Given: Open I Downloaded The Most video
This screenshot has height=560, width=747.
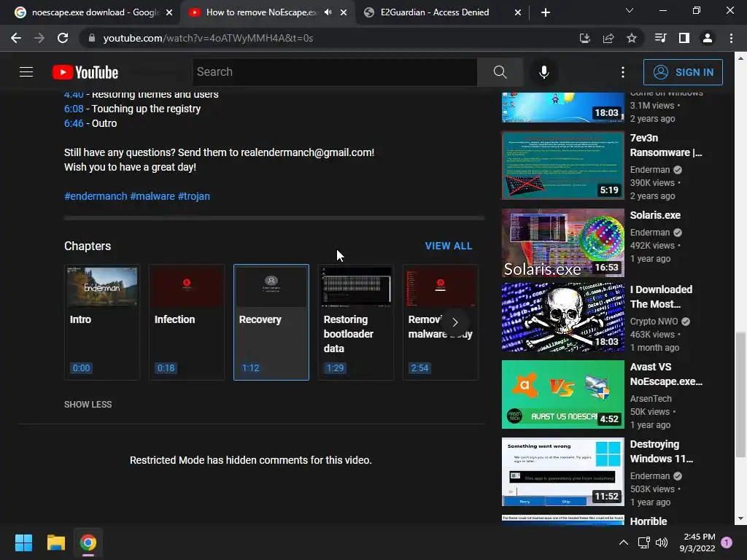Looking at the screenshot, I should (562, 317).
